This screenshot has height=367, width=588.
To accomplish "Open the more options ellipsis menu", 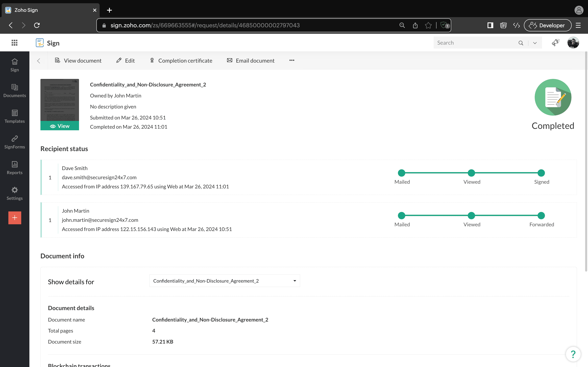I will click(292, 60).
